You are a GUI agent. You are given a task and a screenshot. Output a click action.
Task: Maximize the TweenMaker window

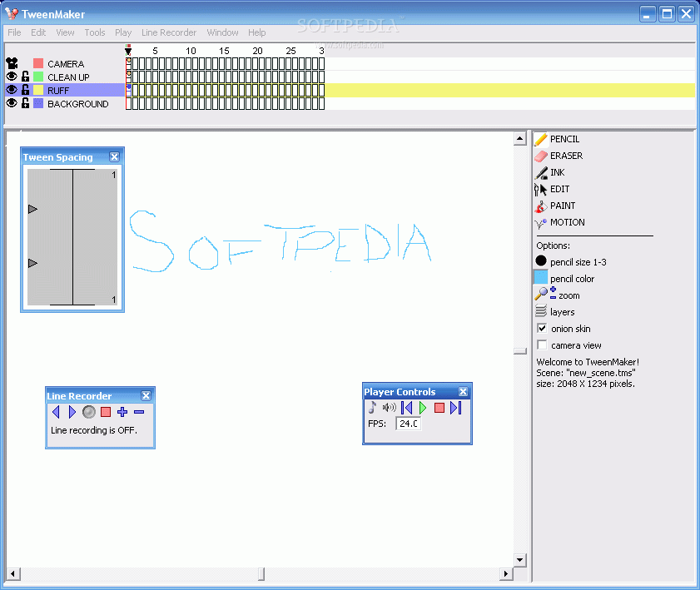(667, 14)
